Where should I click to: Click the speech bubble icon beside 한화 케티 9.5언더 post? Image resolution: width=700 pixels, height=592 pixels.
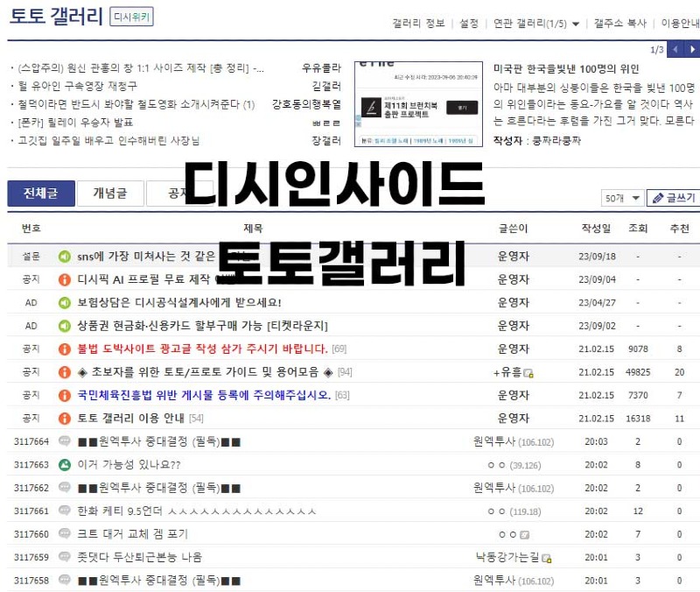pos(64,511)
